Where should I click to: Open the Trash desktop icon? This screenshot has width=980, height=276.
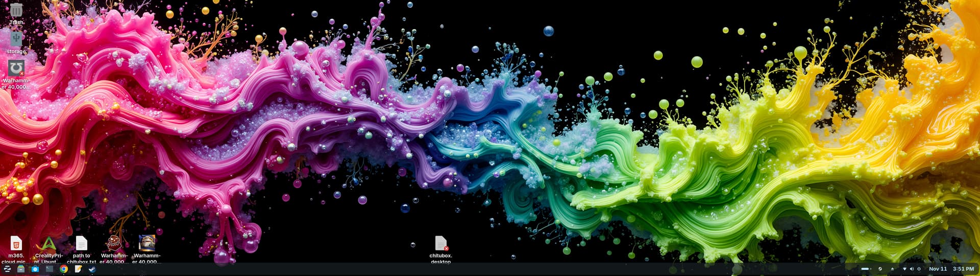(x=16, y=10)
